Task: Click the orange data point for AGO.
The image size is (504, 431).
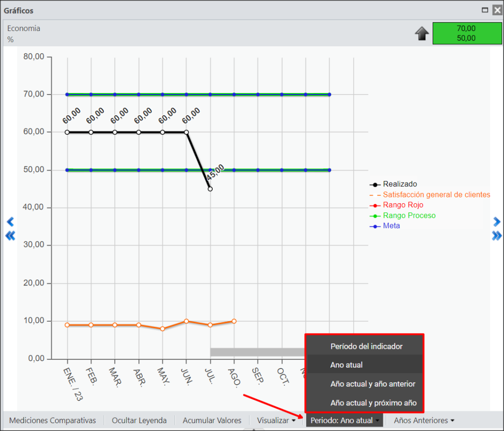Action: click(x=234, y=321)
